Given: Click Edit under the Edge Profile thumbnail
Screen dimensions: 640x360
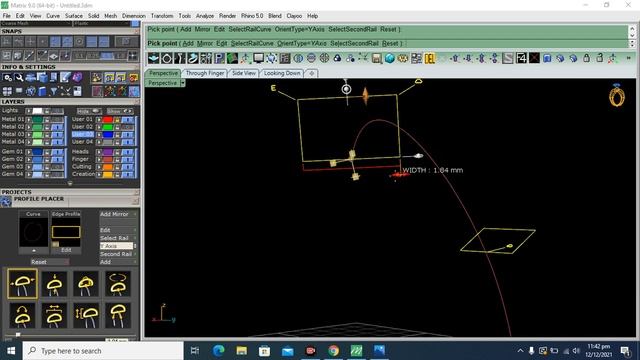Looking at the screenshot, I should coord(66,250).
